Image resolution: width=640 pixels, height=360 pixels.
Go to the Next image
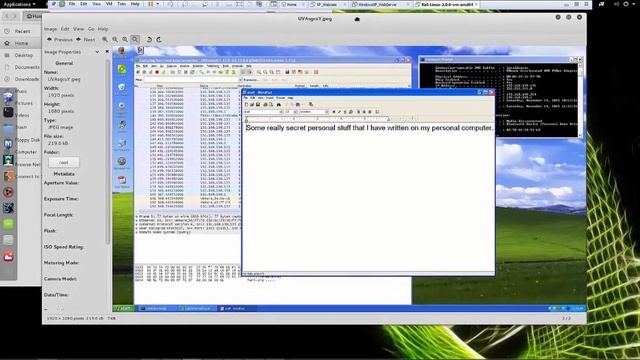pyautogui.click(x=86, y=40)
